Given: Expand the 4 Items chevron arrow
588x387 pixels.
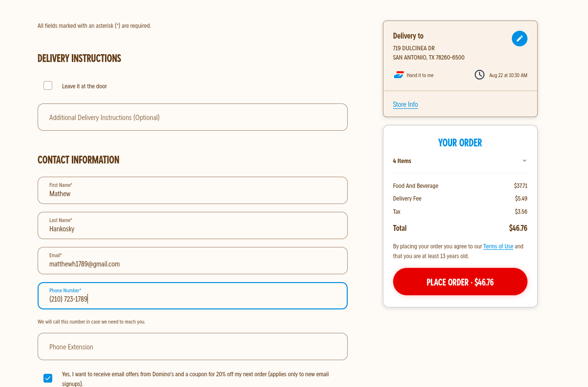Looking at the screenshot, I should pyautogui.click(x=525, y=161).
